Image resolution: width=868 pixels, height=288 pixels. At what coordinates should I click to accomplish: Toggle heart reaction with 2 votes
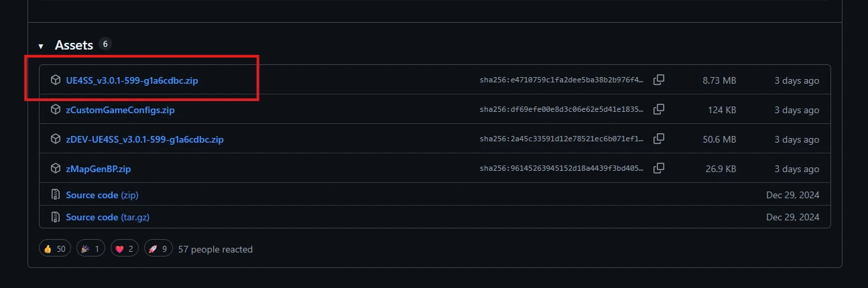tap(124, 249)
